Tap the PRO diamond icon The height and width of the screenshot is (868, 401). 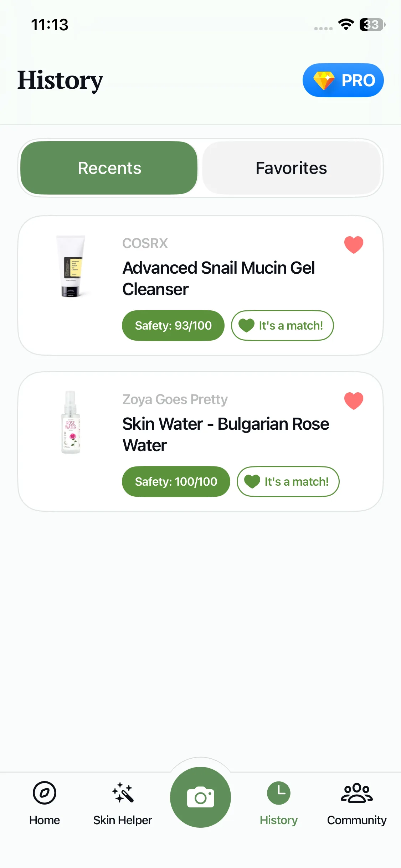pyautogui.click(x=324, y=80)
